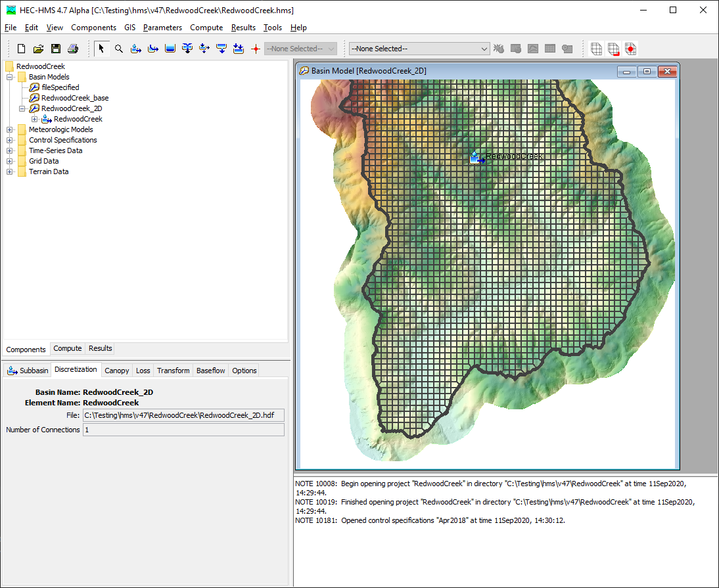The width and height of the screenshot is (719, 588).
Task: Open the Parameters menu
Action: [162, 28]
